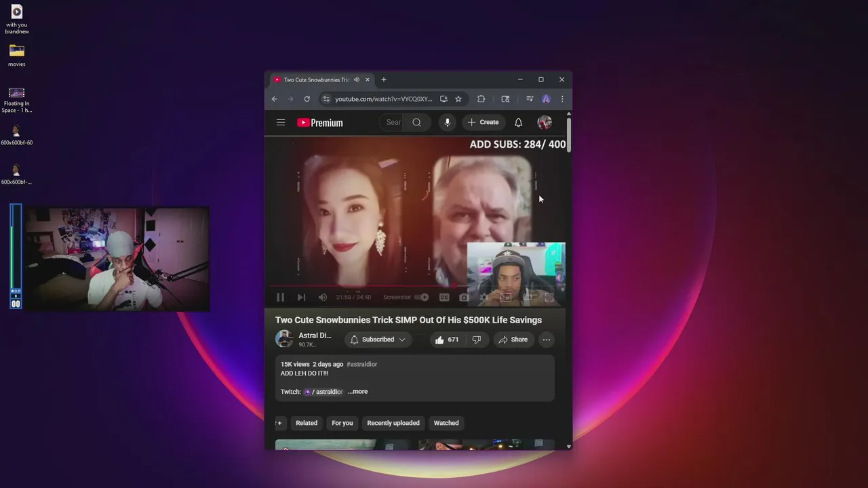This screenshot has height=488, width=868.
Task: Open a new browser tab
Action: click(384, 80)
